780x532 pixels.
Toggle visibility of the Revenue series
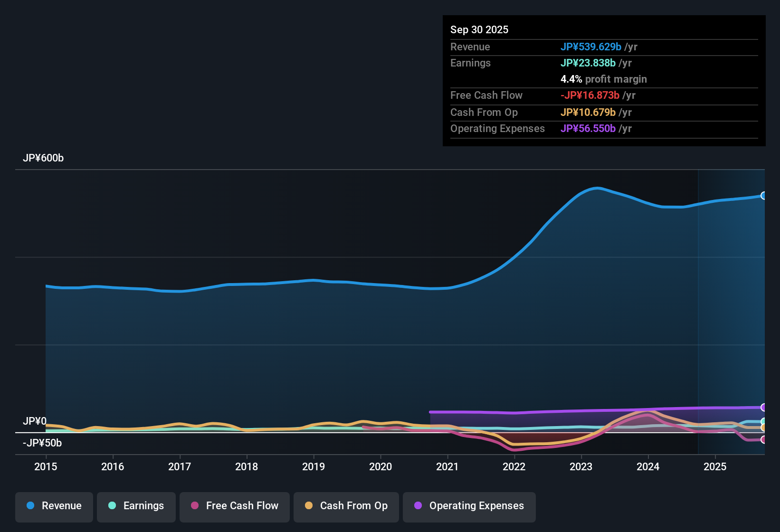54,506
